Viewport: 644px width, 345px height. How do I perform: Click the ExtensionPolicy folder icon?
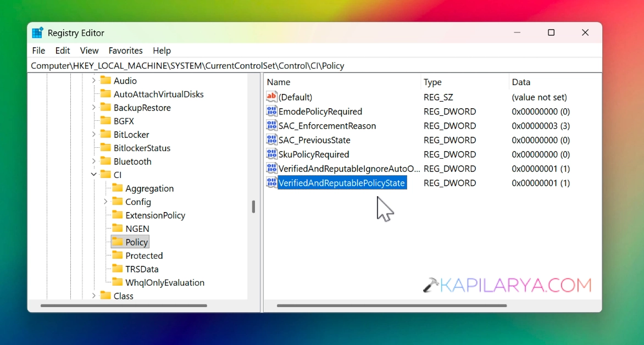[x=118, y=215]
